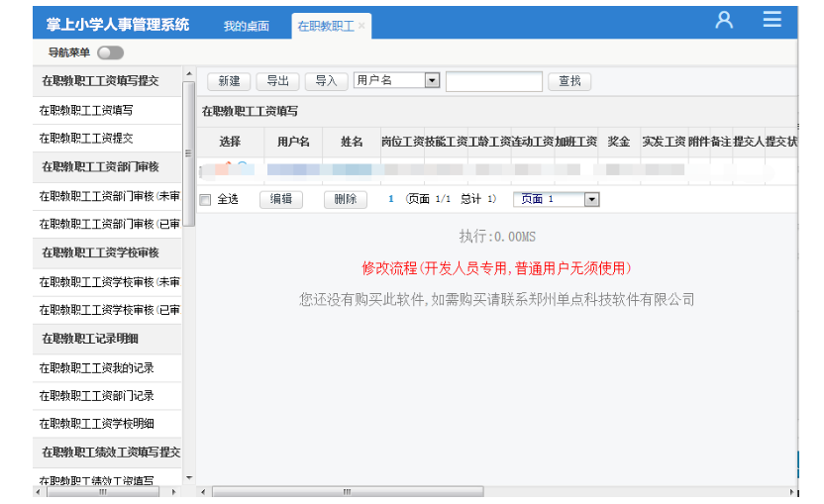Select 在职教职工工资学校审核 section header
The height and width of the screenshot is (504, 824).
point(107,252)
